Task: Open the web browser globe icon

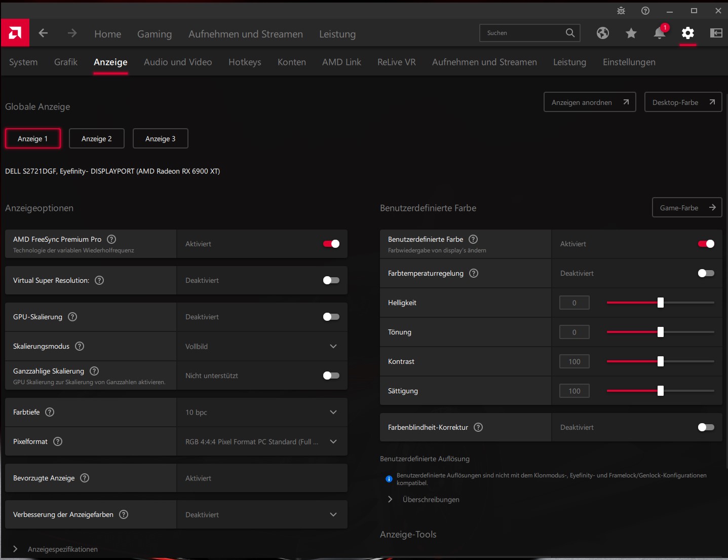Action: click(602, 33)
